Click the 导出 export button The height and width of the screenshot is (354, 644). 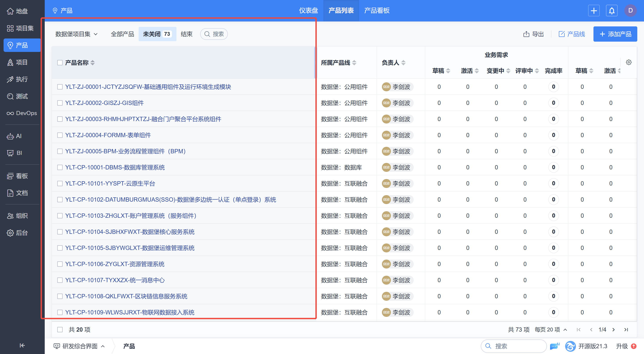coord(534,34)
